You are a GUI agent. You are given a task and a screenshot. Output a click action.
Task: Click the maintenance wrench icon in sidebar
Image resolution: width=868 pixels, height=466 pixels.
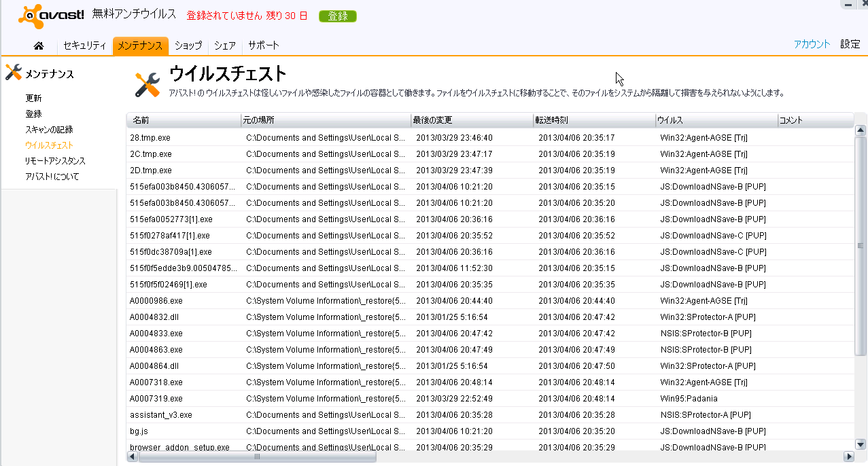[13, 72]
